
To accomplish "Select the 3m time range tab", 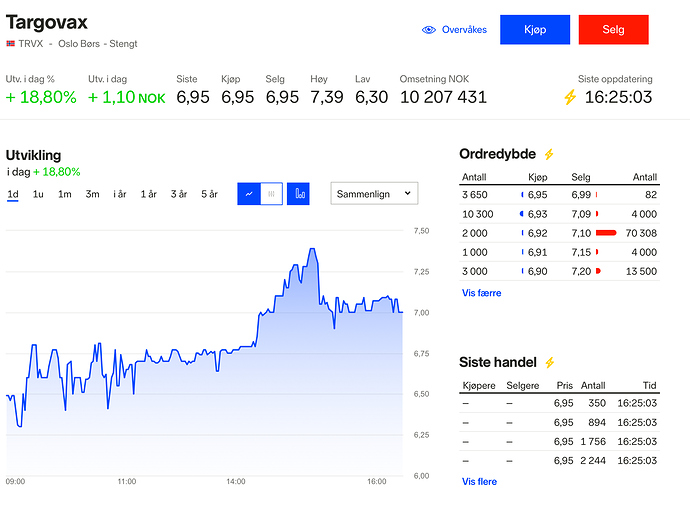I will 92,194.
